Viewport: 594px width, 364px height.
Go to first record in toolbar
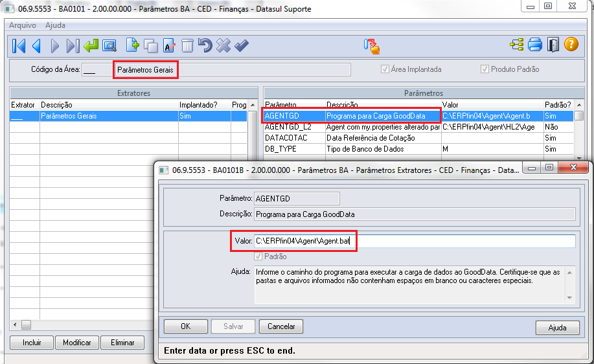[x=19, y=46]
